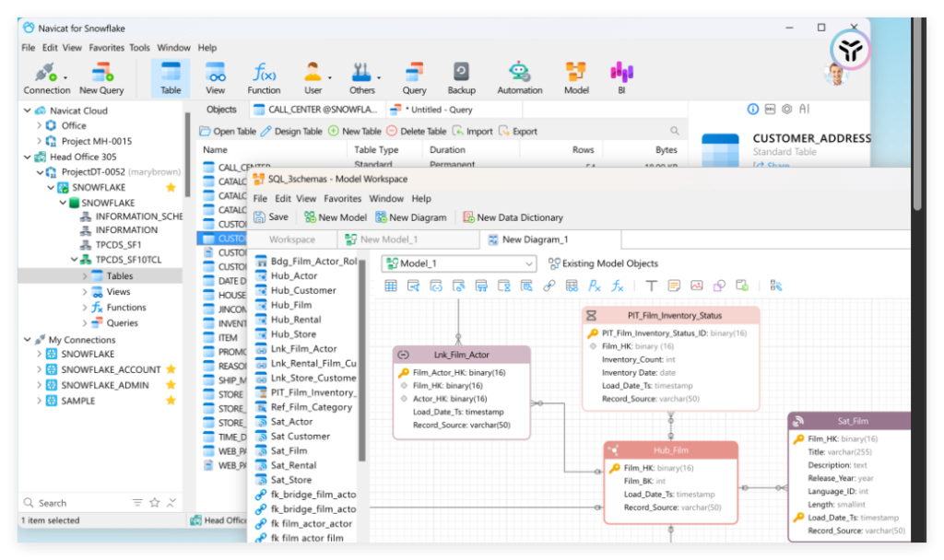Click the Function f(x) toolbar icon

point(264,79)
